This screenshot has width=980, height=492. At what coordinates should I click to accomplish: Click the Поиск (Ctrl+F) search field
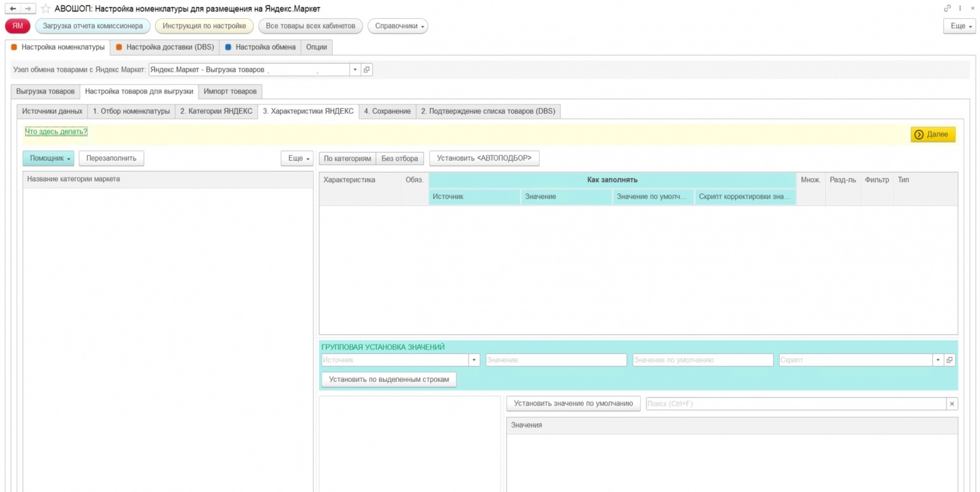tap(796, 404)
